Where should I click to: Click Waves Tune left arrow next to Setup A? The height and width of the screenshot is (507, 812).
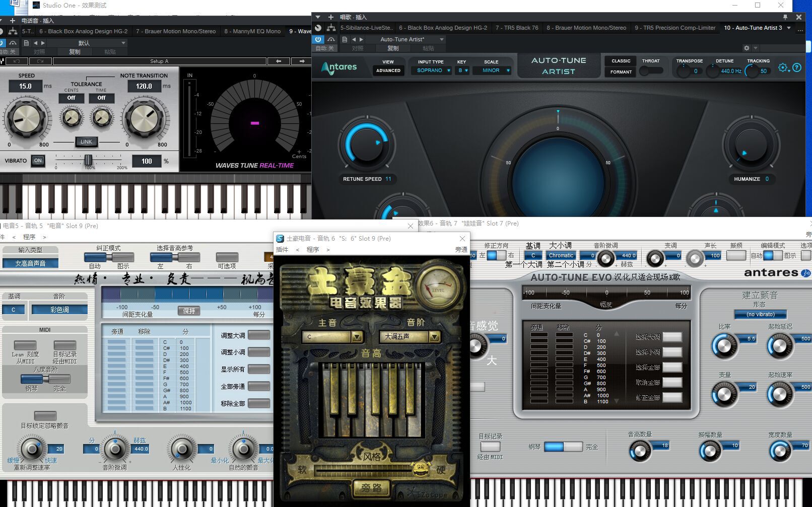pos(279,61)
